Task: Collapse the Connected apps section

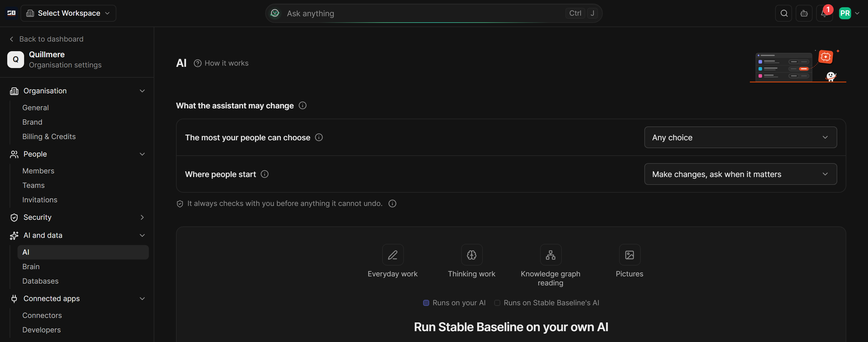Action: point(77,299)
